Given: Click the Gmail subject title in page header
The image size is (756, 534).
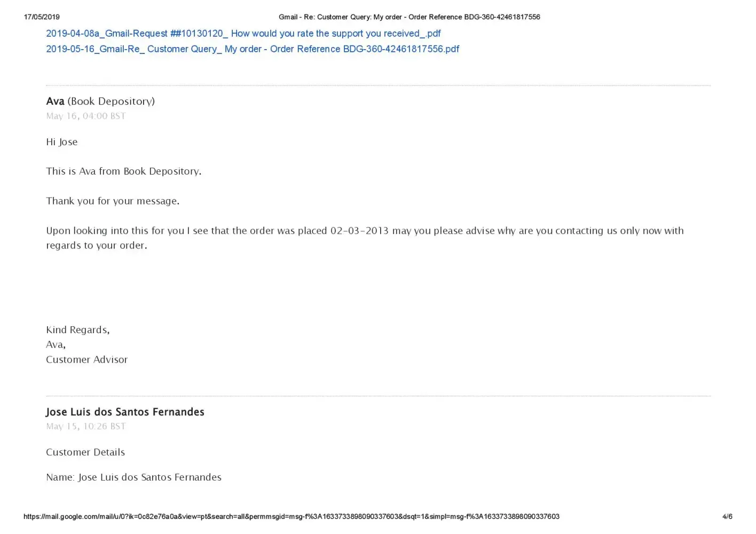Looking at the screenshot, I should [x=409, y=17].
